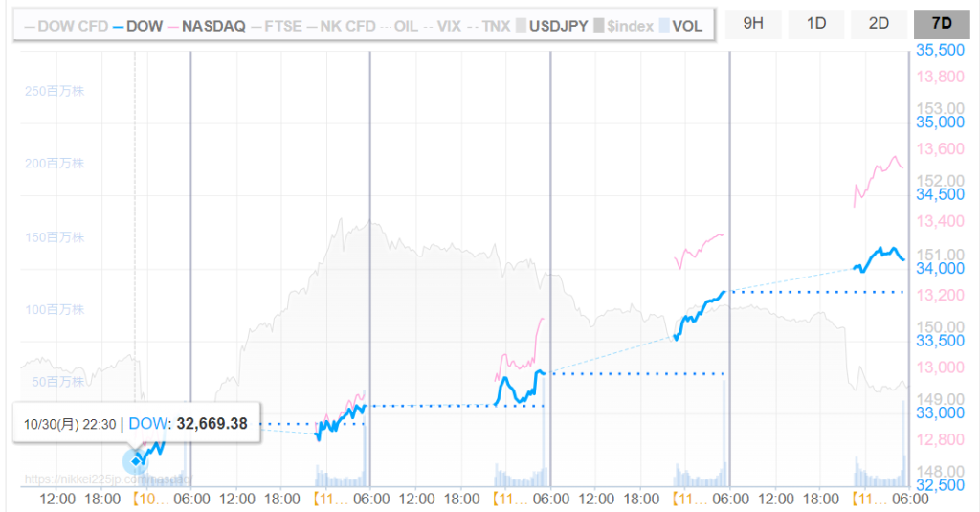Click the DOW 32,669.38 tooltip box
Screen dimensions: 980x512
[x=137, y=423]
